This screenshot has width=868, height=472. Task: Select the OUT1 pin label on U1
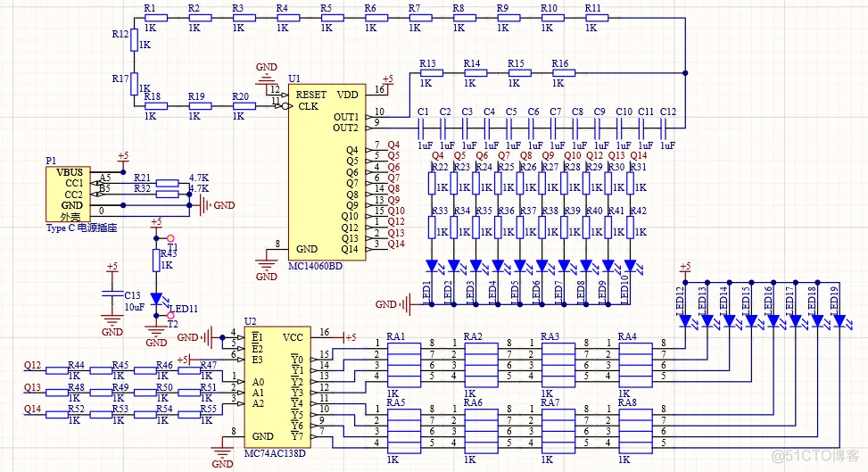346,117
